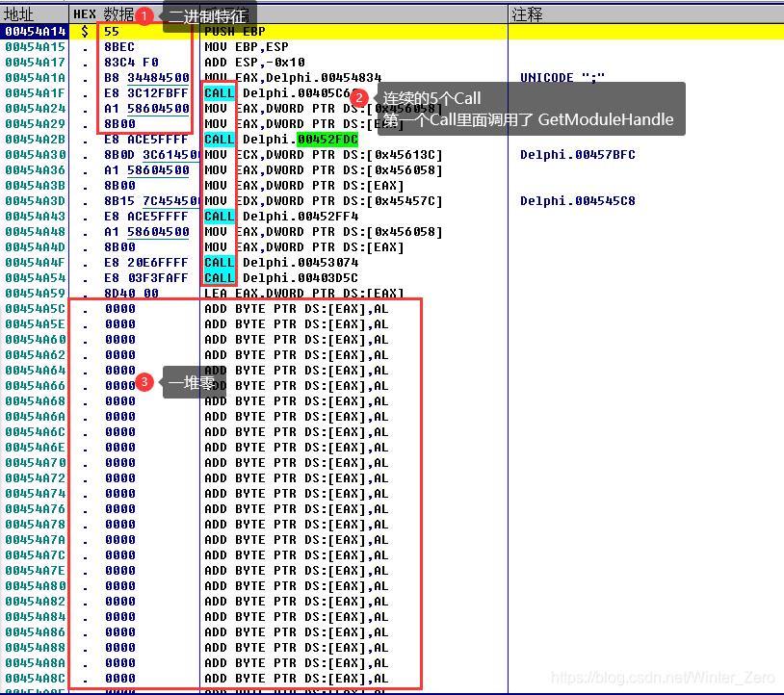
Task: Select LEA EAX,DWORD PTR DS:[EAX] instruction
Action: click(x=304, y=294)
